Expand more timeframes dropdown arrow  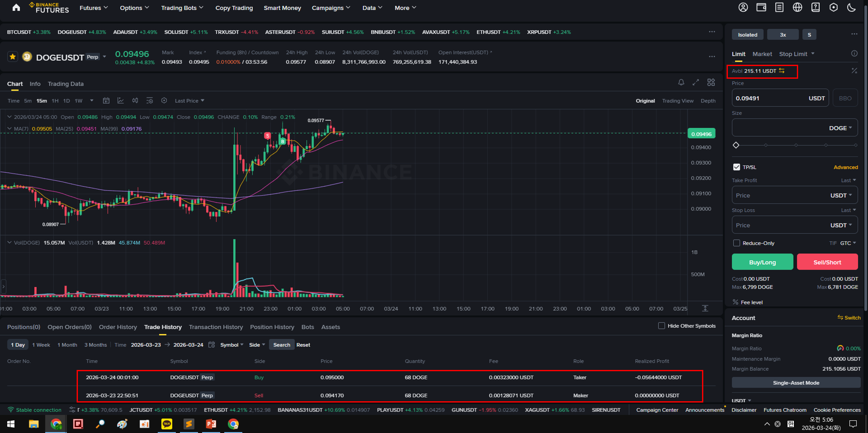tap(91, 101)
